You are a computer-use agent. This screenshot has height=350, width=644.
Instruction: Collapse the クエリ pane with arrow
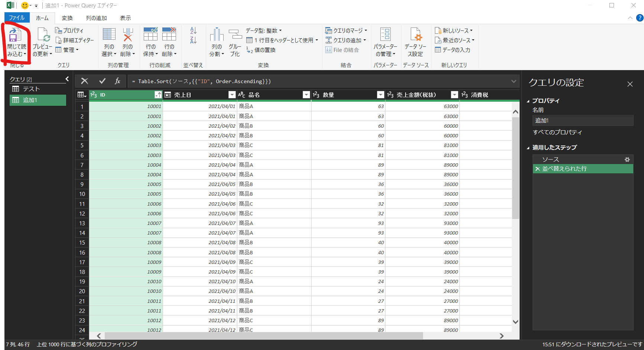click(x=67, y=79)
